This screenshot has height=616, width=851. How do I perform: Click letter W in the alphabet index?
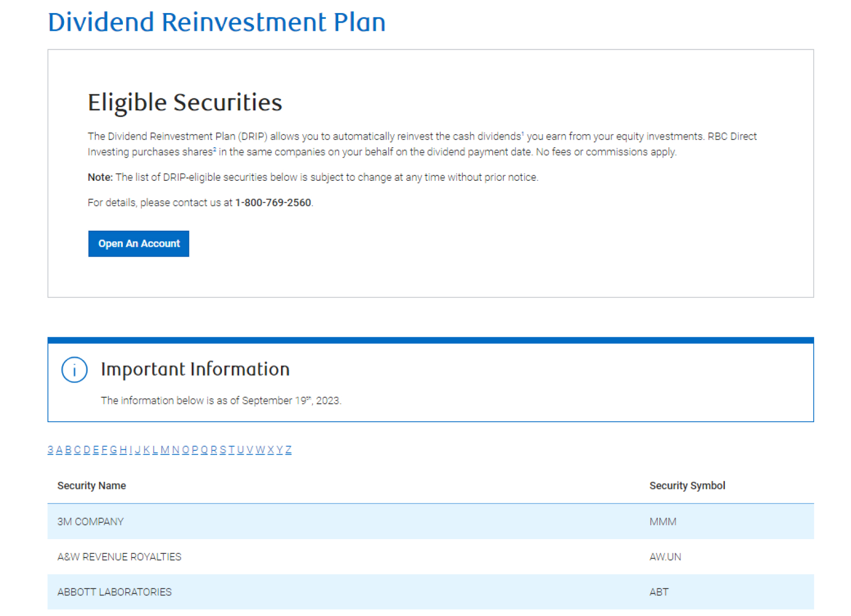pyautogui.click(x=260, y=450)
